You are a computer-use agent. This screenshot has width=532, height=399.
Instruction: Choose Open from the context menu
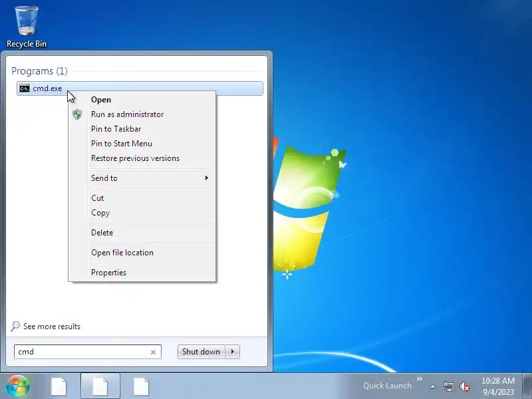(101, 100)
